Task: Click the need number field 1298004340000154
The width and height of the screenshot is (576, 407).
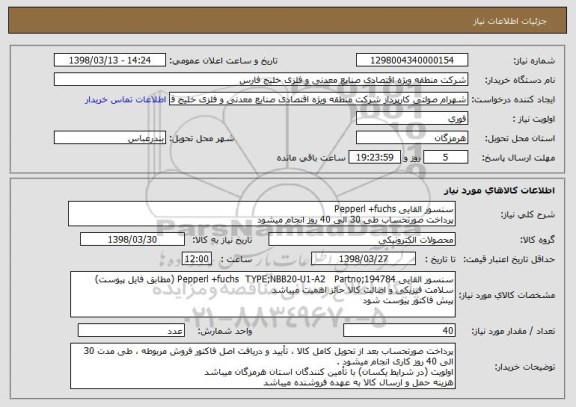Action: tap(412, 60)
